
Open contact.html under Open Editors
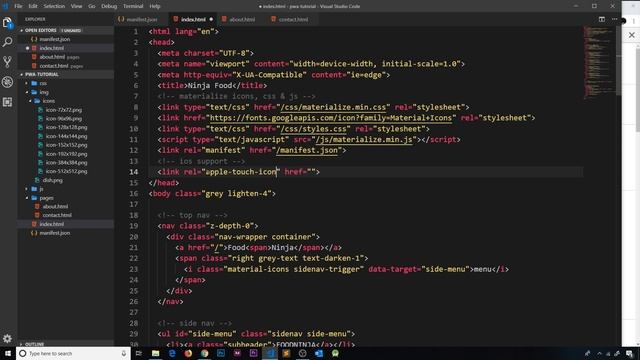(x=54, y=66)
